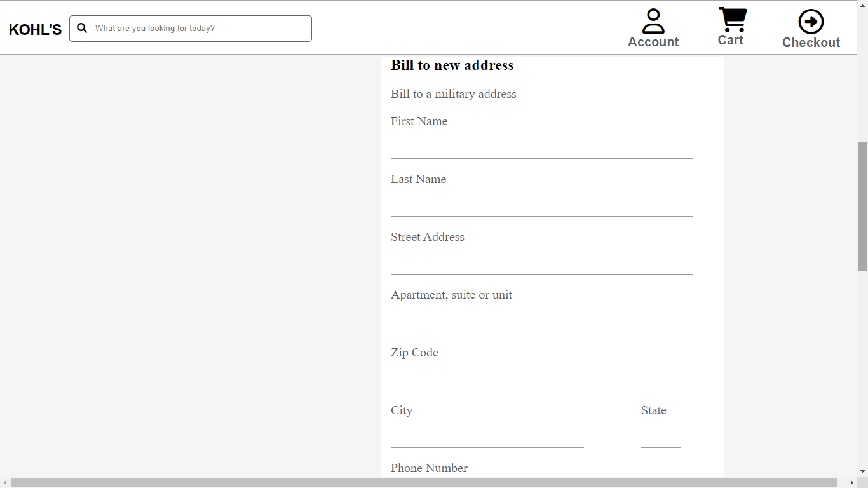
Task: Click the Street Address field
Action: [541, 264]
